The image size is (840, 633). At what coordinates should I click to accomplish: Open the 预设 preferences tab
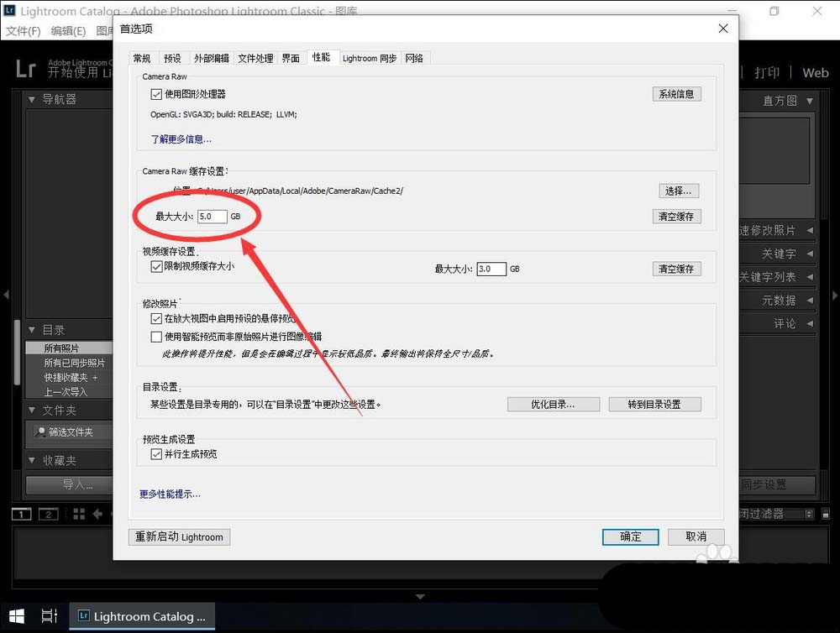click(172, 58)
